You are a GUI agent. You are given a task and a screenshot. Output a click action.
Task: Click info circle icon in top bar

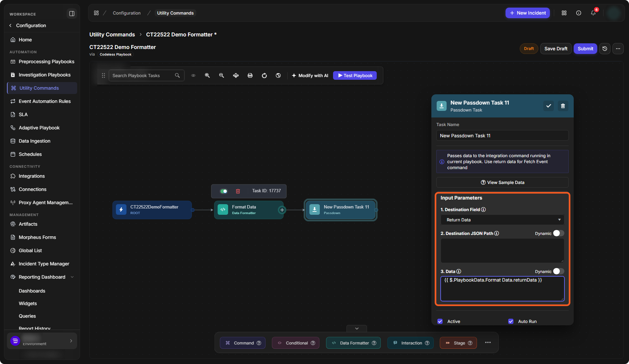[579, 13]
